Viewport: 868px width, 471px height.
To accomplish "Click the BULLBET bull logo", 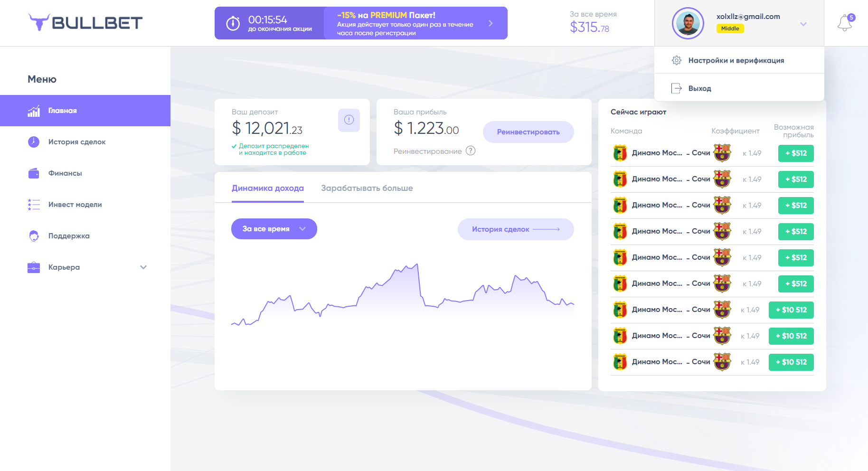I will coord(85,23).
